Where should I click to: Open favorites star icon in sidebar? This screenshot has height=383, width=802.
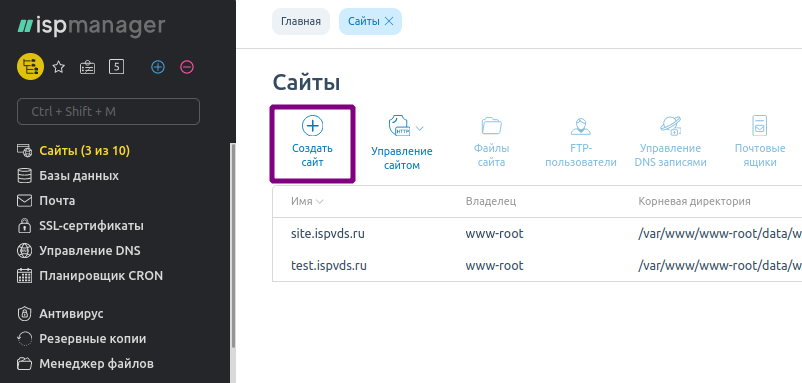[x=59, y=67]
